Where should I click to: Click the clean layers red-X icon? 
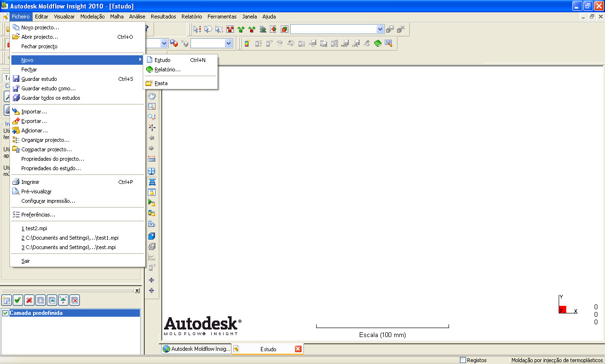coord(75,300)
